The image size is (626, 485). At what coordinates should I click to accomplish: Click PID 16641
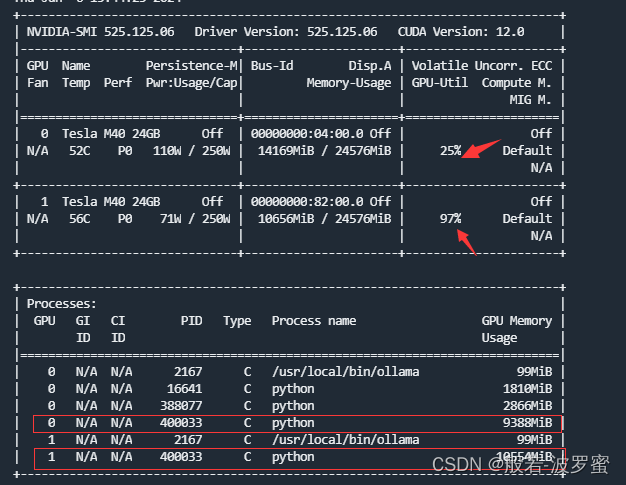184,389
